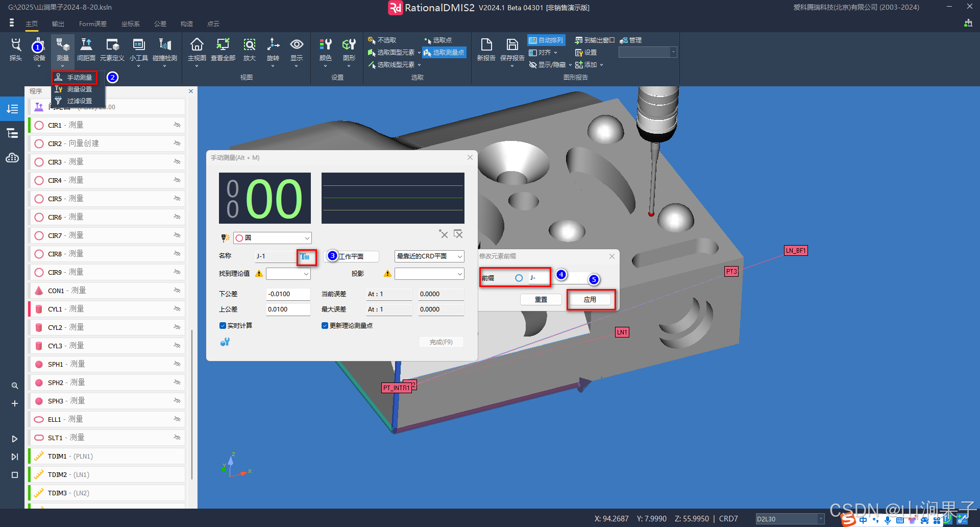This screenshot has width=980, height=527.
Task: Toggle visibility of CIR1 element
Action: [177, 125]
